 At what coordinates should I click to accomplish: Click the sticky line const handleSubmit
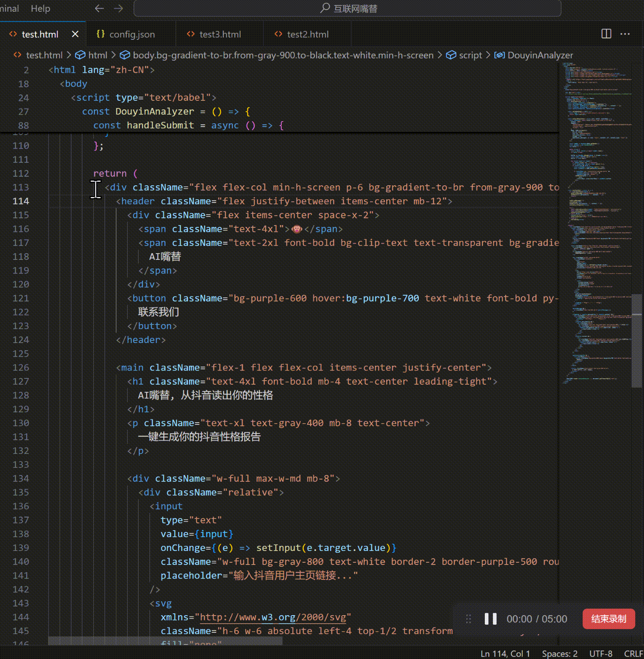pyautogui.click(x=189, y=126)
